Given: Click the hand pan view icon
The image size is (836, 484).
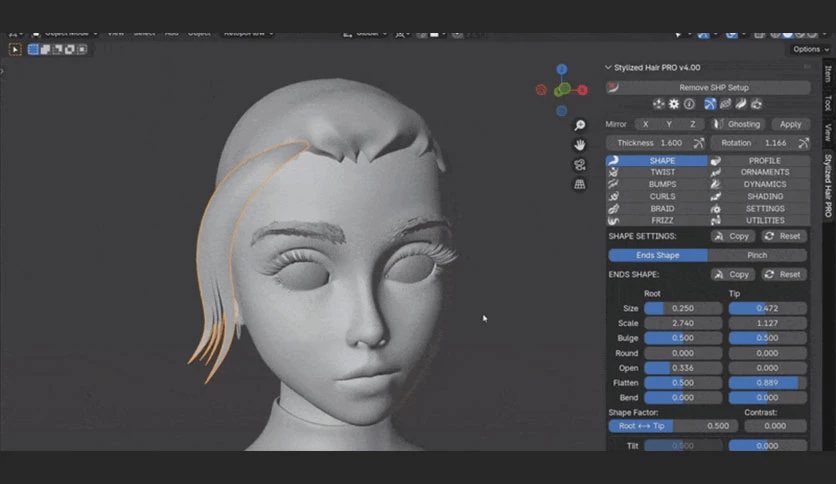Looking at the screenshot, I should (580, 144).
